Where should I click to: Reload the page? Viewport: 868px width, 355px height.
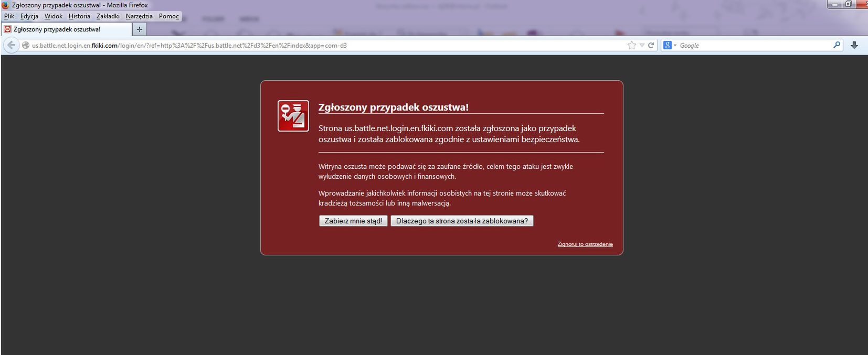click(x=651, y=46)
